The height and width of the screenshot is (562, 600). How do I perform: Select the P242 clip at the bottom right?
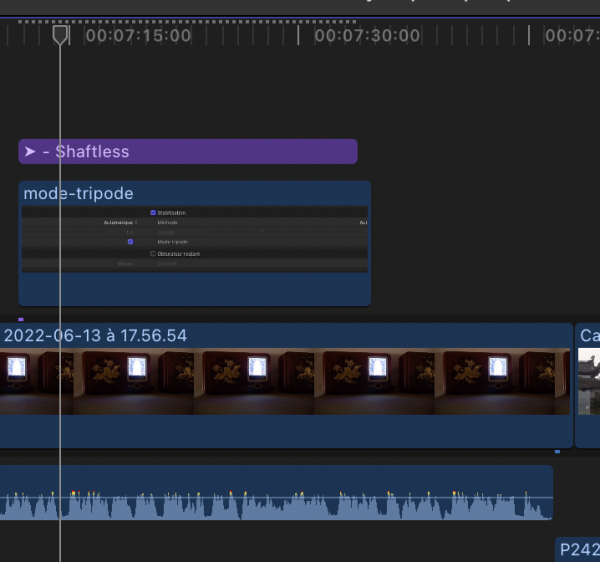pos(578,549)
